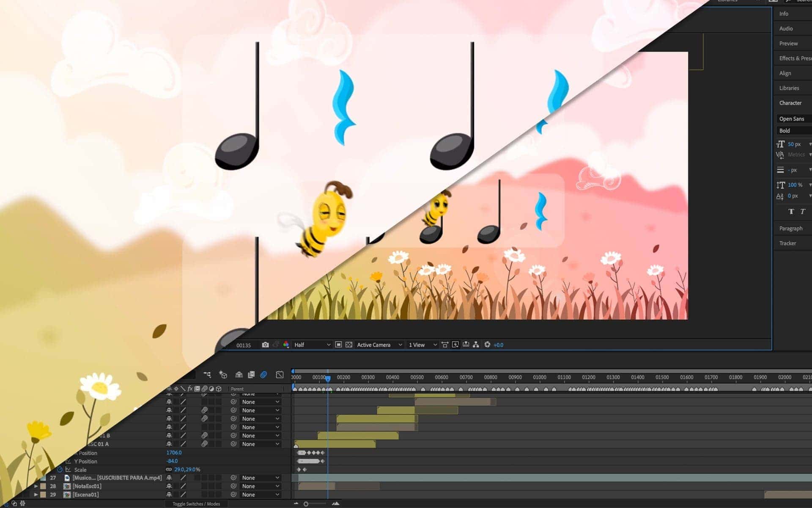Click Toggle Switches / Modes button
The image size is (812, 508).
[196, 504]
